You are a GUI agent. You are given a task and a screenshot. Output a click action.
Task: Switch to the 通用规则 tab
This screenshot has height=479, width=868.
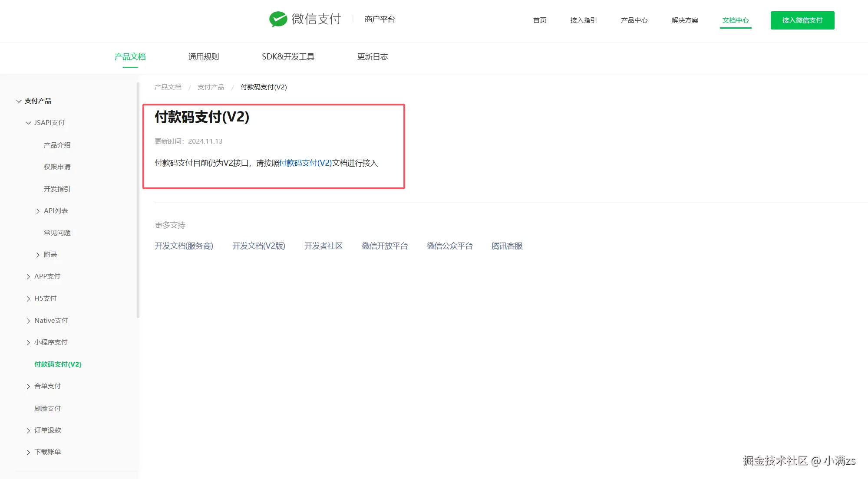point(203,57)
